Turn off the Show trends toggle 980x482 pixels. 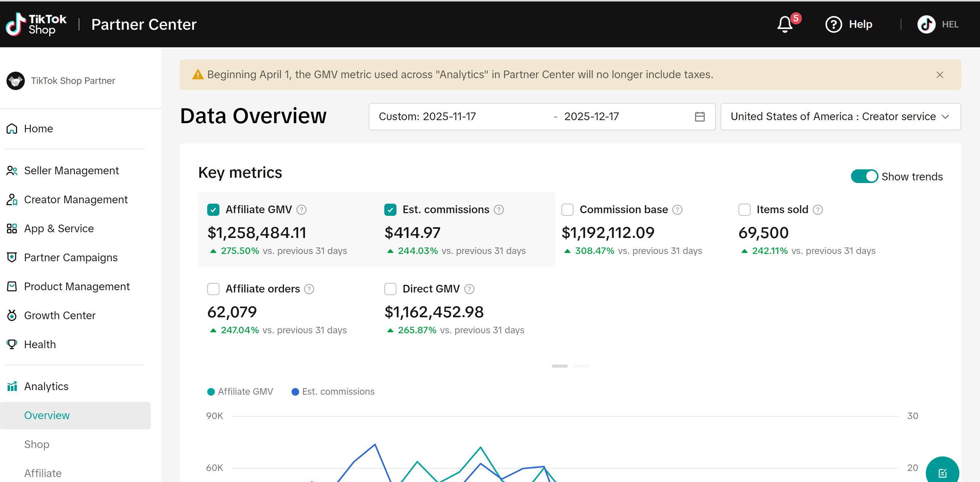(864, 177)
